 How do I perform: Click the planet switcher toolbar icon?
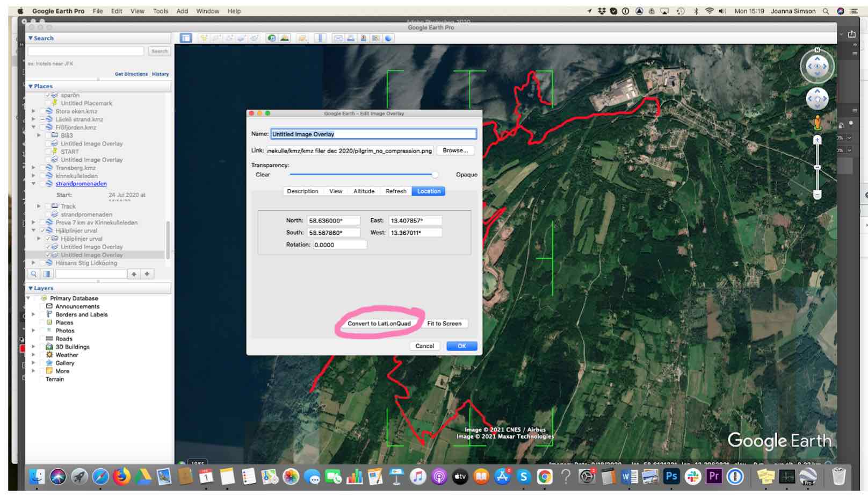click(x=302, y=38)
